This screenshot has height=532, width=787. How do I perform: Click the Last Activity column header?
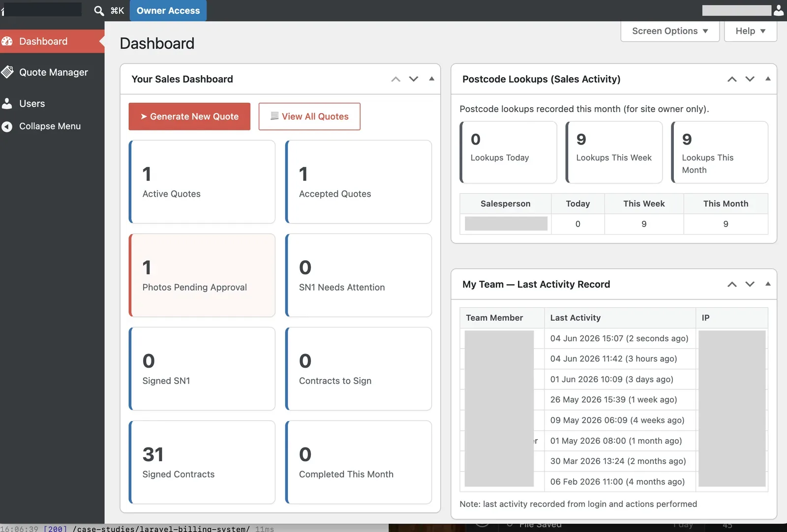[620, 318]
